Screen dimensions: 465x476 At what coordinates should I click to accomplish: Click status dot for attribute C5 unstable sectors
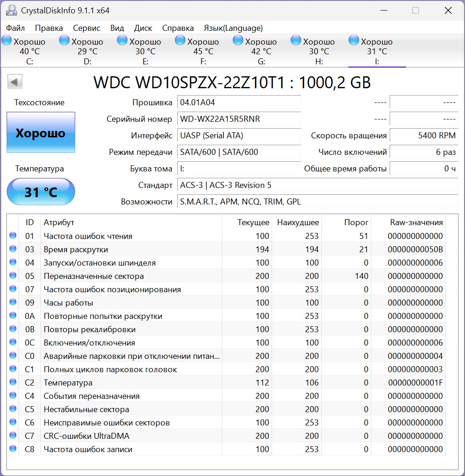pyautogui.click(x=13, y=408)
